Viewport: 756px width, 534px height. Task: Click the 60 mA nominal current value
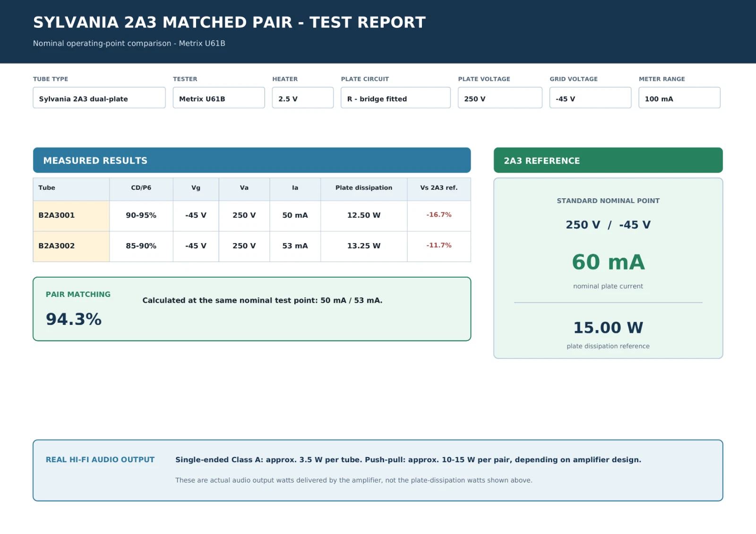[x=608, y=263]
